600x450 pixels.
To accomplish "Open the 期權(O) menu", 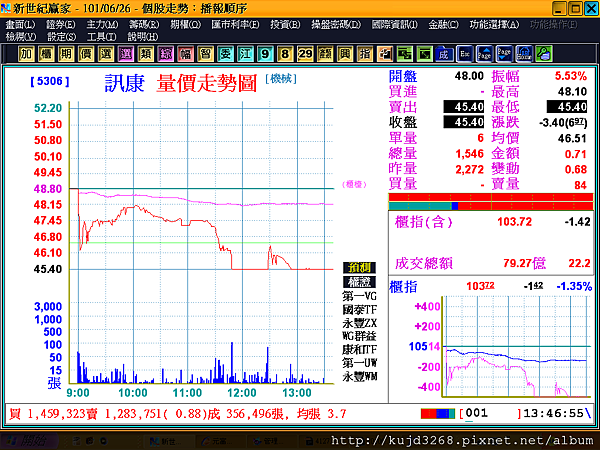I will coord(185,25).
